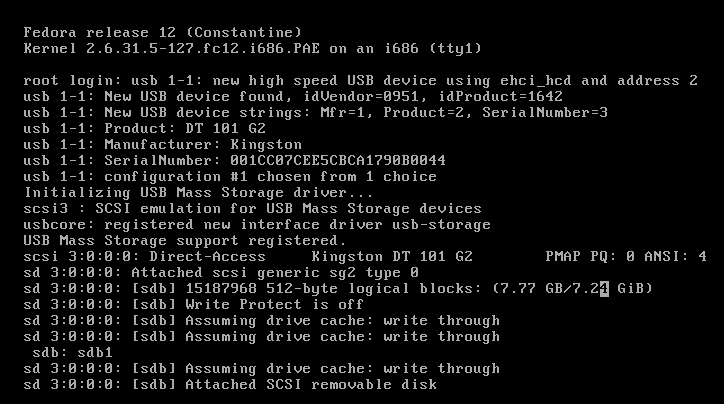Click the idVendor=0951 text
Image resolution: width=724 pixels, height=404 pixels.
coord(361,96)
